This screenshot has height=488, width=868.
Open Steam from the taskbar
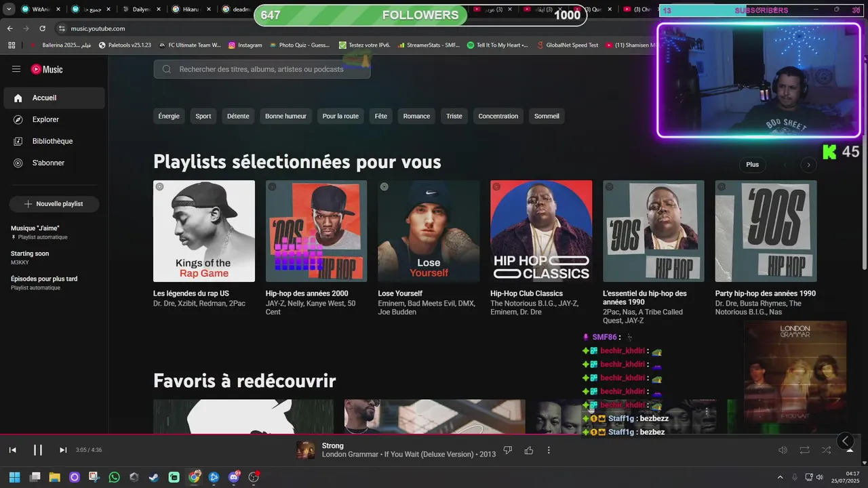pos(154,477)
